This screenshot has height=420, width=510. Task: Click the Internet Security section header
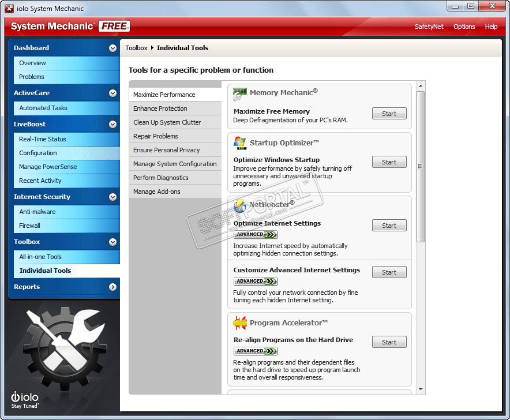coord(64,197)
